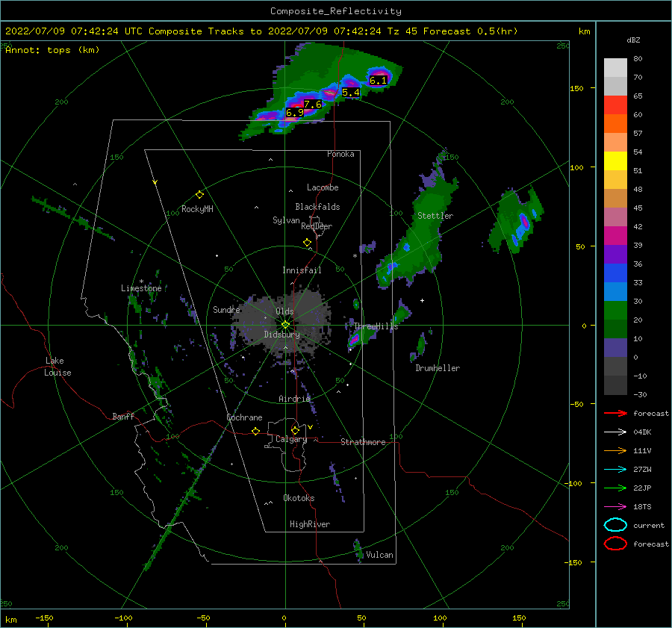Viewport: 672px width, 628px height.
Task: Click the green 22JP arrow icon
Action: pos(615,488)
